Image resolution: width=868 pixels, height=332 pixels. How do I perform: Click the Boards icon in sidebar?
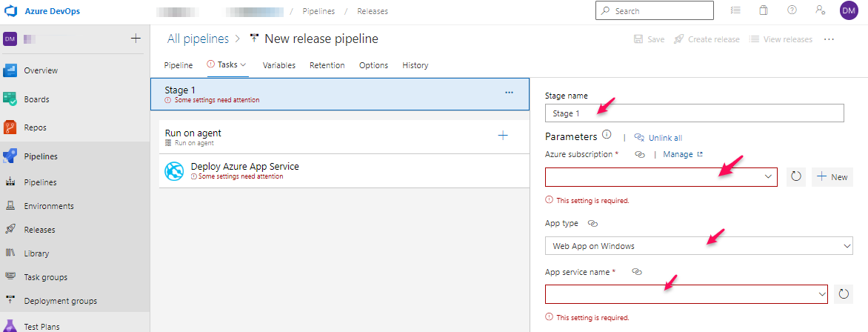[11, 99]
